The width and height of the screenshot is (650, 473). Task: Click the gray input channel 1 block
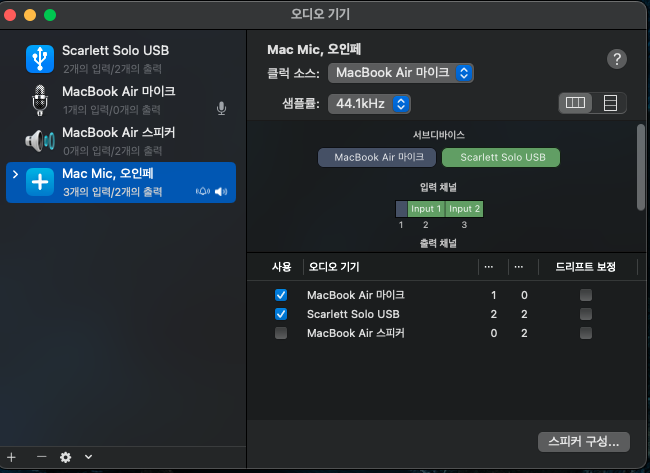[401, 209]
